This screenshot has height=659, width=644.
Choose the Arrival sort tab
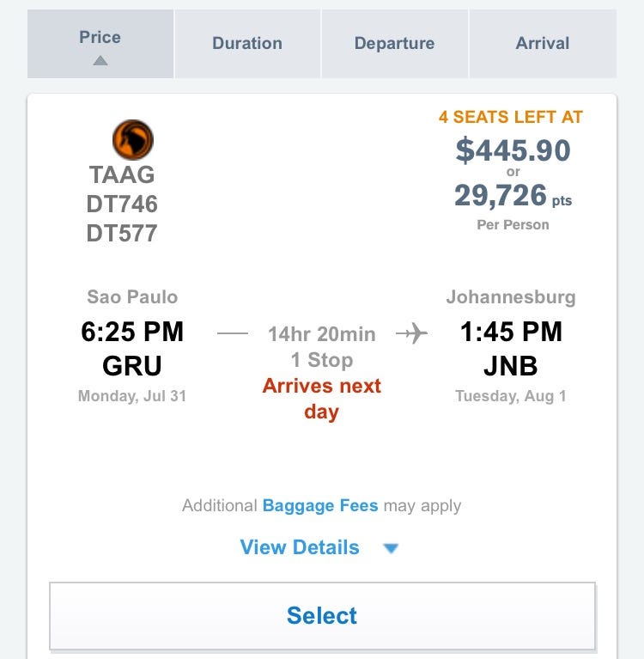(543, 44)
